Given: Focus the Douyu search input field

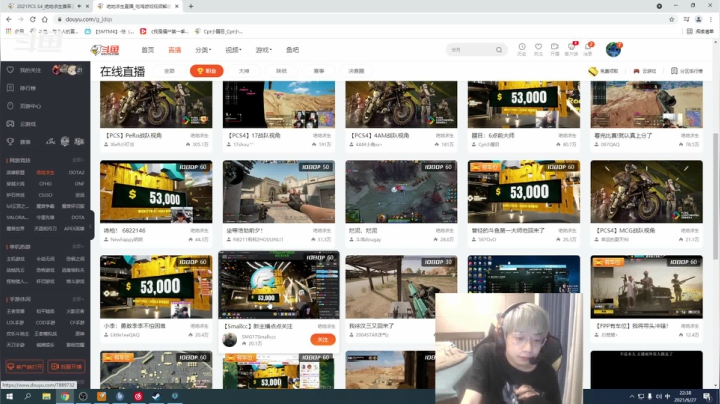Looking at the screenshot, I should [x=471, y=50].
